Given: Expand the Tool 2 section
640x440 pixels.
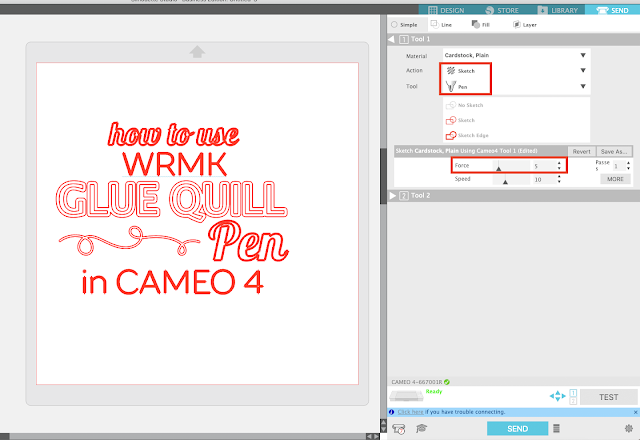Looking at the screenshot, I should (392, 196).
